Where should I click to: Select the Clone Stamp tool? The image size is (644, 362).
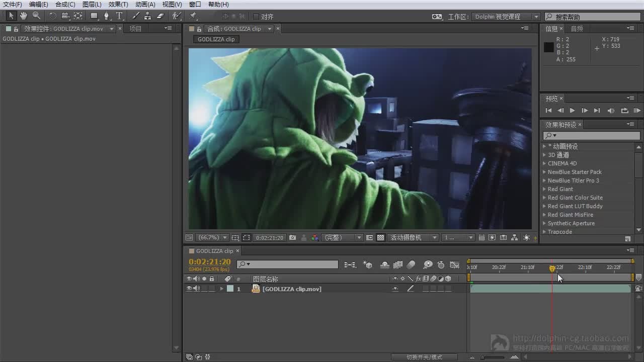(x=148, y=16)
